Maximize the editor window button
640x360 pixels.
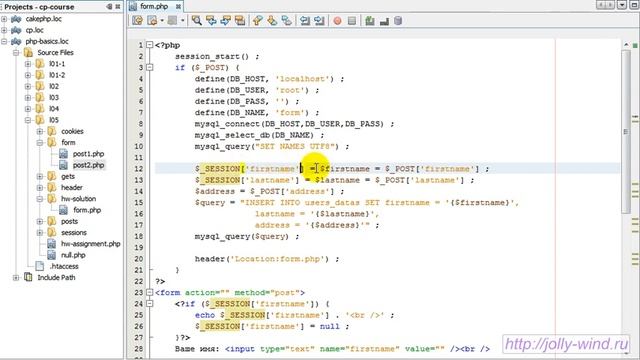click(x=635, y=5)
